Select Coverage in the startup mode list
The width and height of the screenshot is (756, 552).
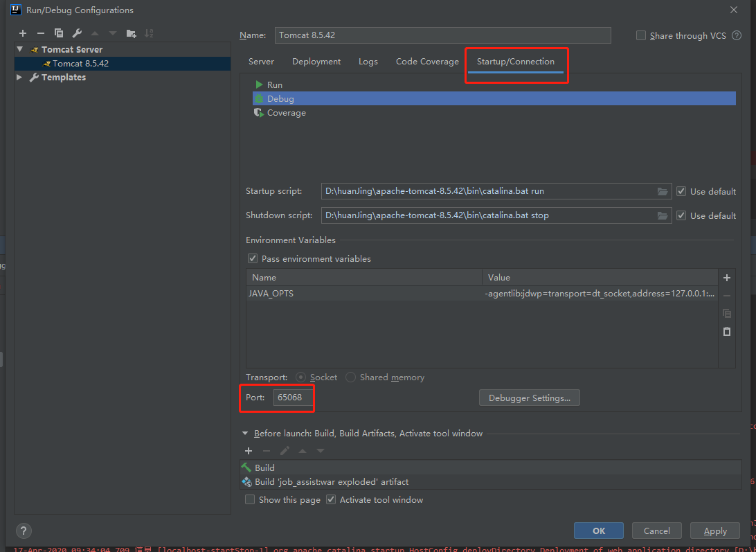point(494,112)
